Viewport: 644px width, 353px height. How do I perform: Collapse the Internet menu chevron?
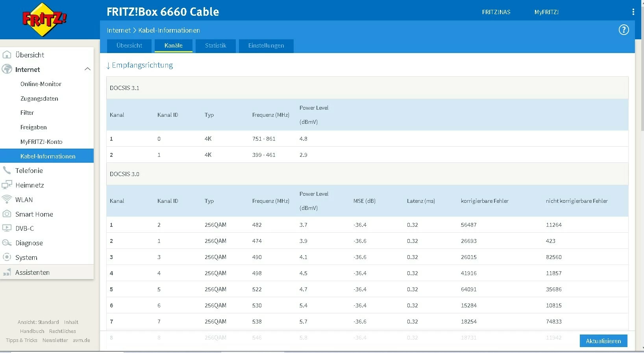pyautogui.click(x=87, y=69)
